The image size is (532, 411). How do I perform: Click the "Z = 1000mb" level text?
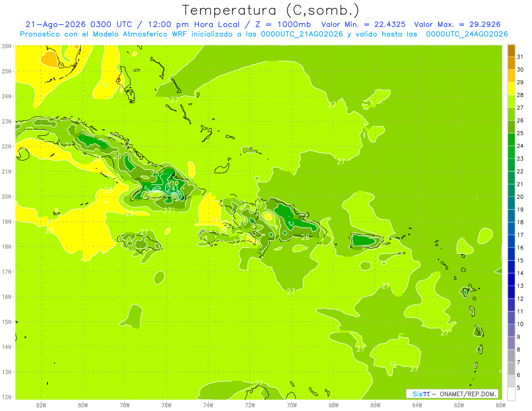(283, 24)
